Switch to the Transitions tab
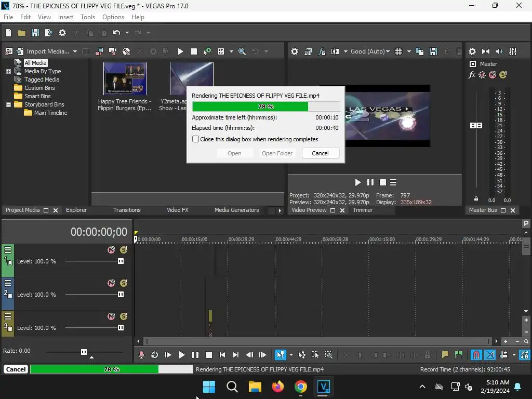Image resolution: width=532 pixels, height=399 pixels. click(x=127, y=210)
